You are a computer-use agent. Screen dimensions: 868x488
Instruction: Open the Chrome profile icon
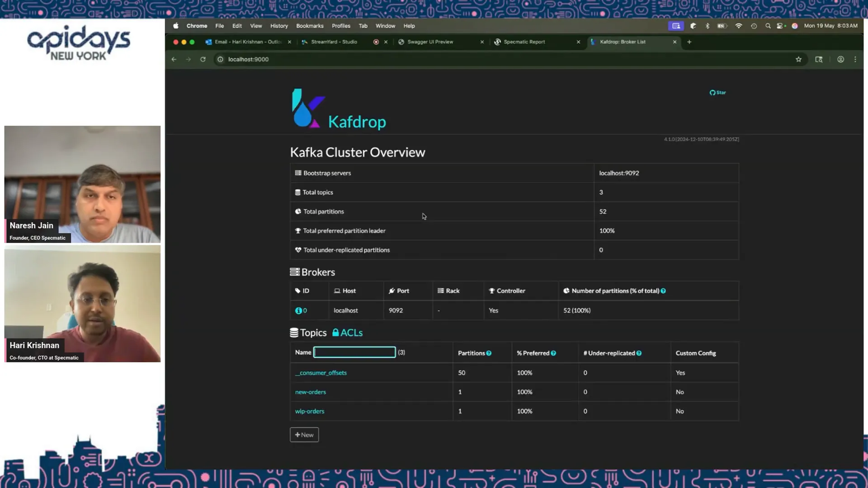tap(840, 59)
